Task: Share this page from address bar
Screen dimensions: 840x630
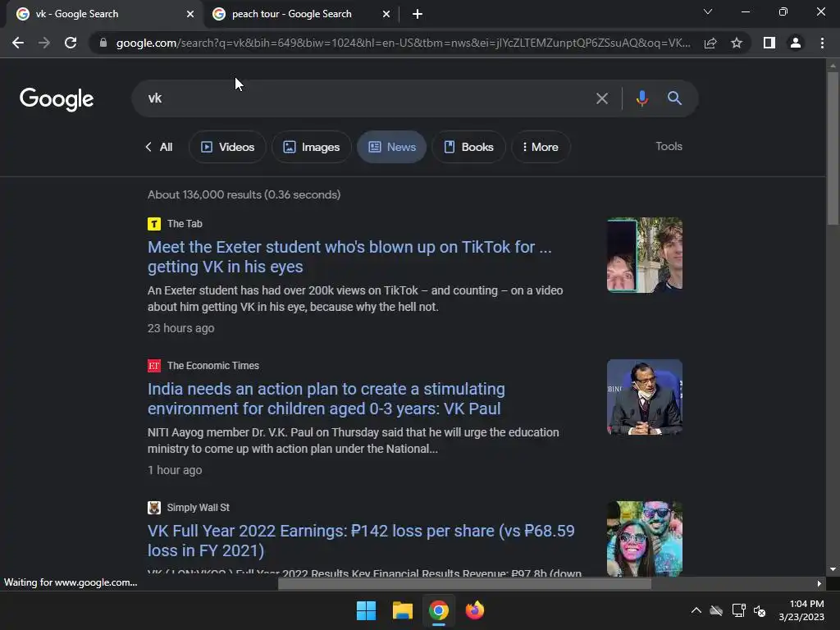Action: (710, 43)
